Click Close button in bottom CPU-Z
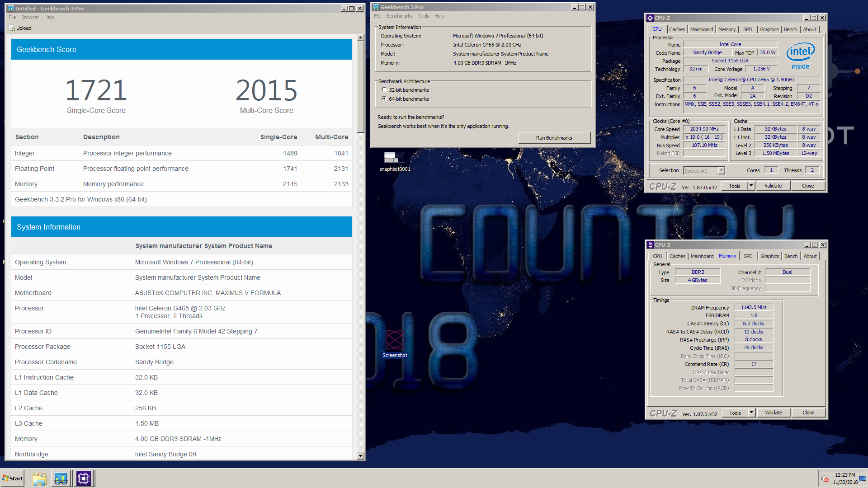The height and width of the screenshot is (488, 868). pyautogui.click(x=808, y=413)
